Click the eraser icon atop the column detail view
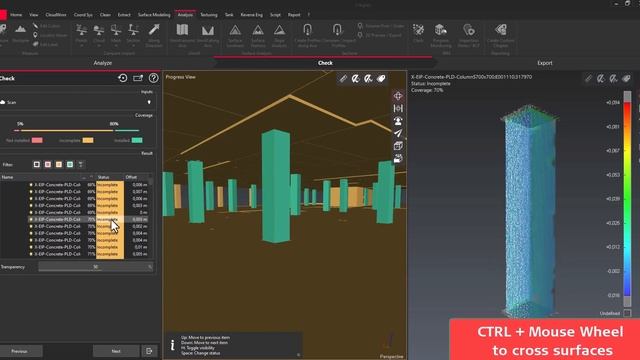The width and height of the screenshot is (640, 360). pyautogui.click(x=626, y=78)
